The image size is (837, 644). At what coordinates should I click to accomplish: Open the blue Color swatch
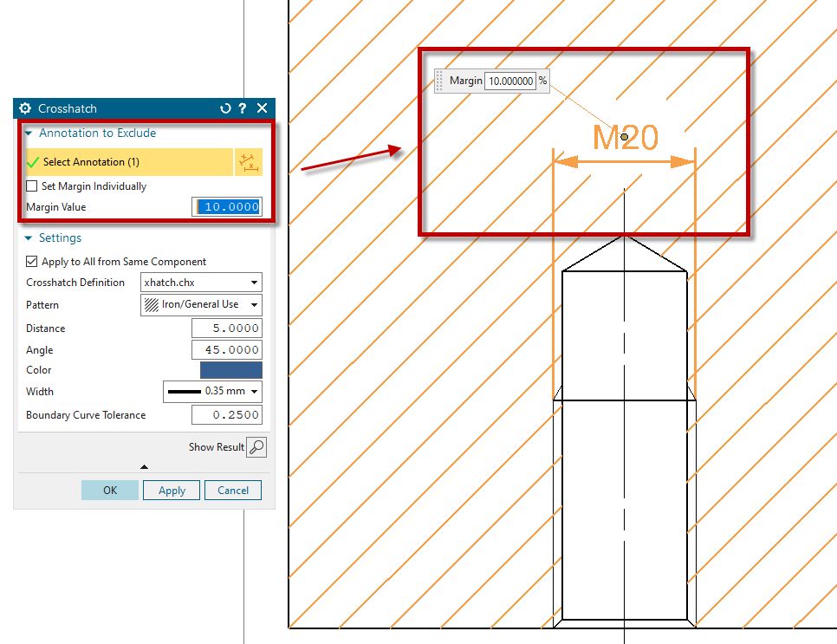coord(230,370)
